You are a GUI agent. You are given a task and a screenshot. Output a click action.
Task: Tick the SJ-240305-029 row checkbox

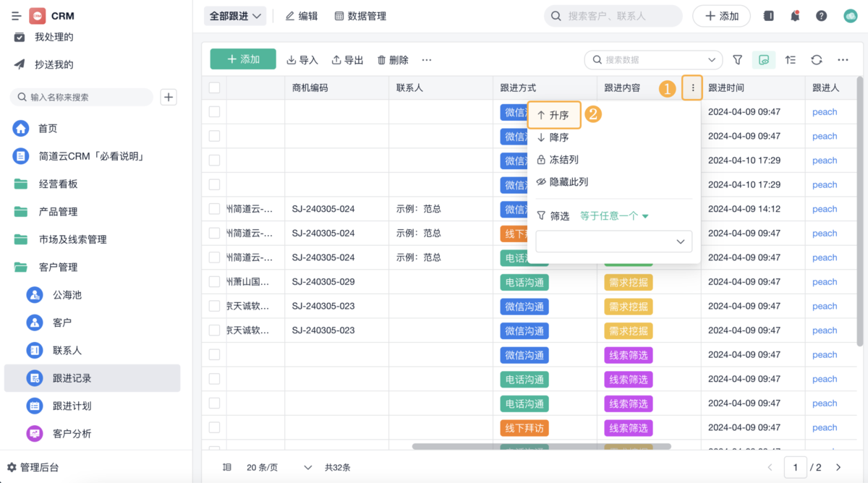[x=214, y=282]
